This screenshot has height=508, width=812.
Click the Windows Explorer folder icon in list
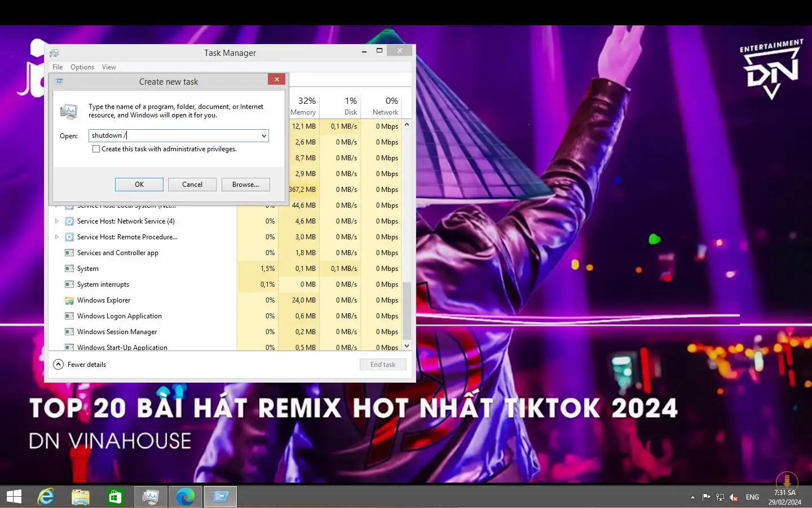tap(69, 300)
